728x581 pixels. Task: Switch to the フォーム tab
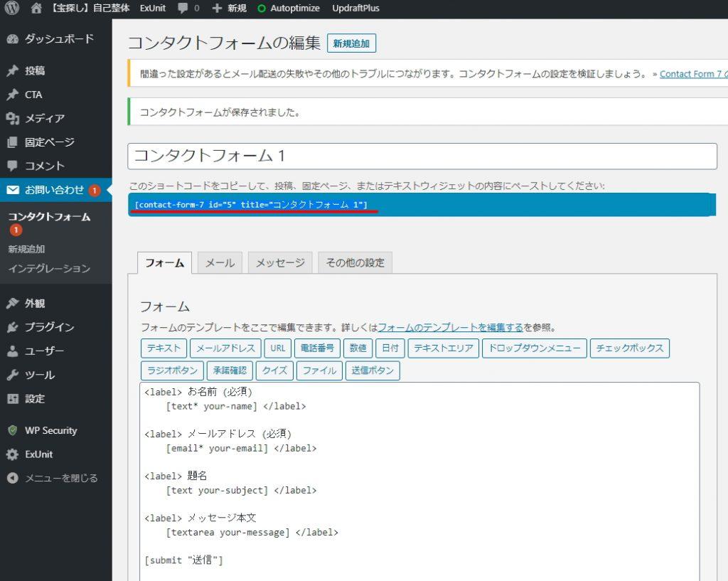tap(164, 263)
